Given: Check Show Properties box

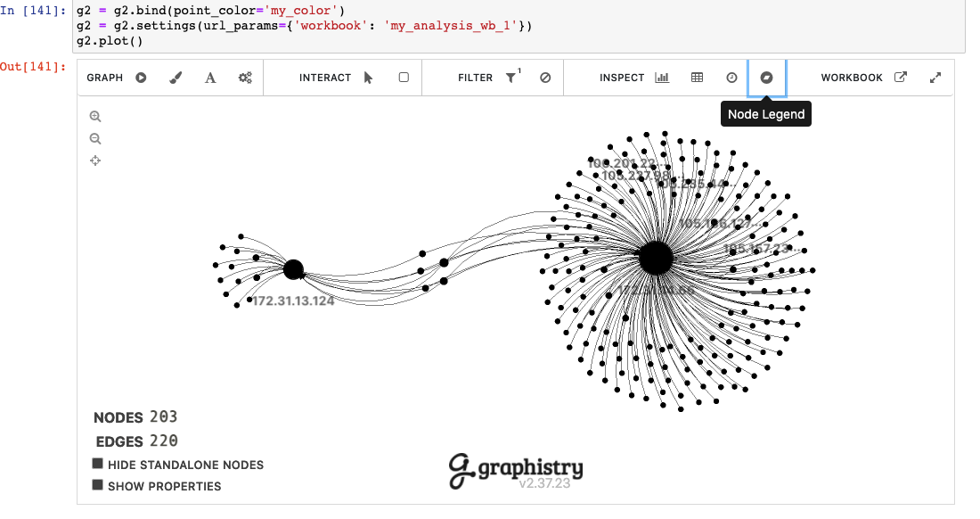Looking at the screenshot, I should point(97,484).
